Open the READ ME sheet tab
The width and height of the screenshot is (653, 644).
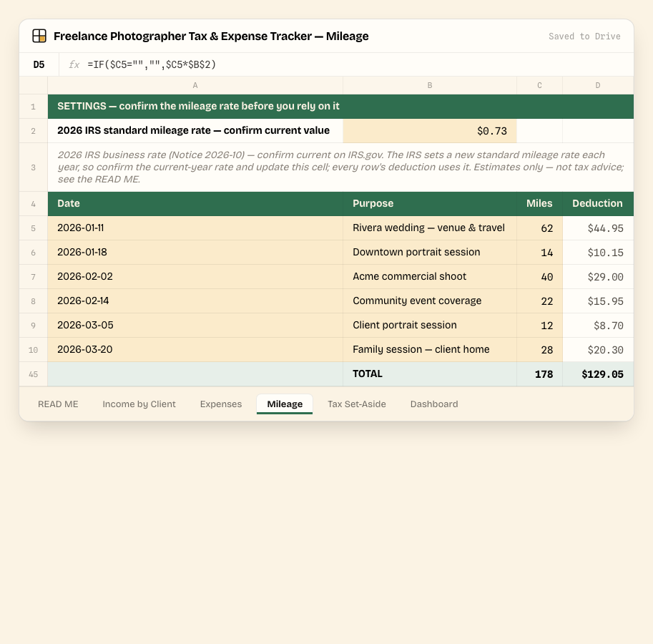tap(58, 404)
